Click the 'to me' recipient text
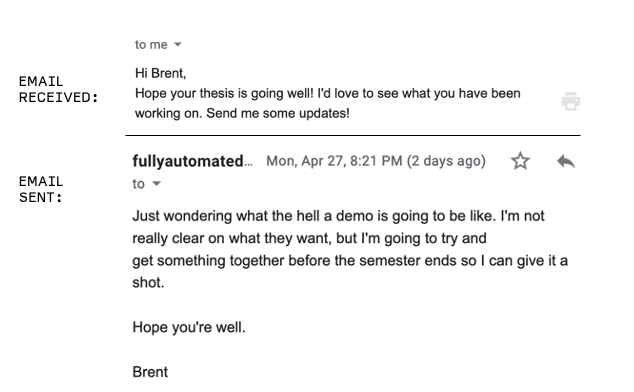This screenshot has width=634, height=392. point(151,44)
